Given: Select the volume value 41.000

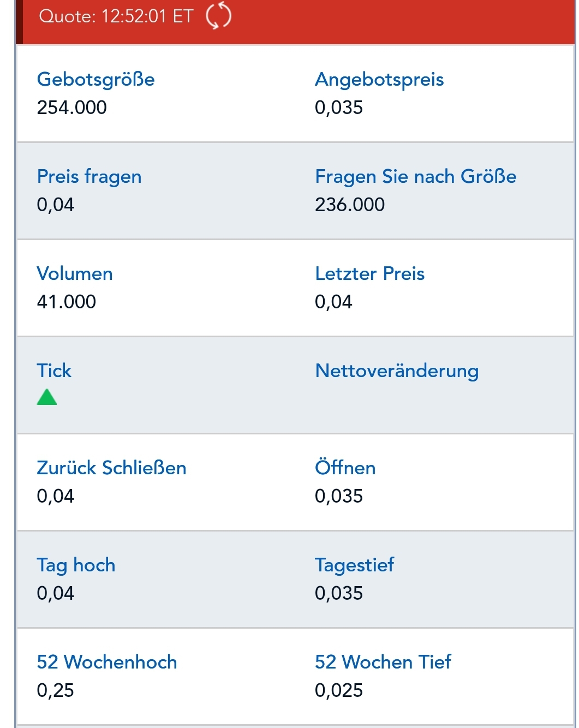Looking at the screenshot, I should click(x=66, y=302).
